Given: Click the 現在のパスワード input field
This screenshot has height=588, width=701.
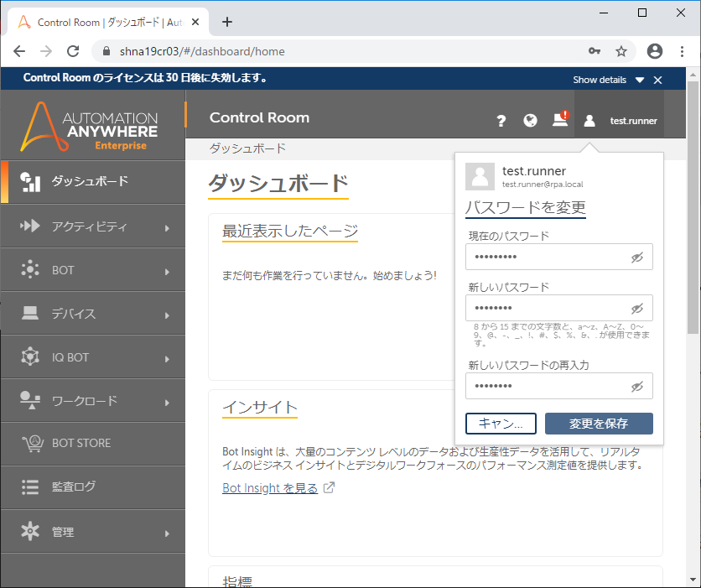Looking at the screenshot, I should click(558, 257).
